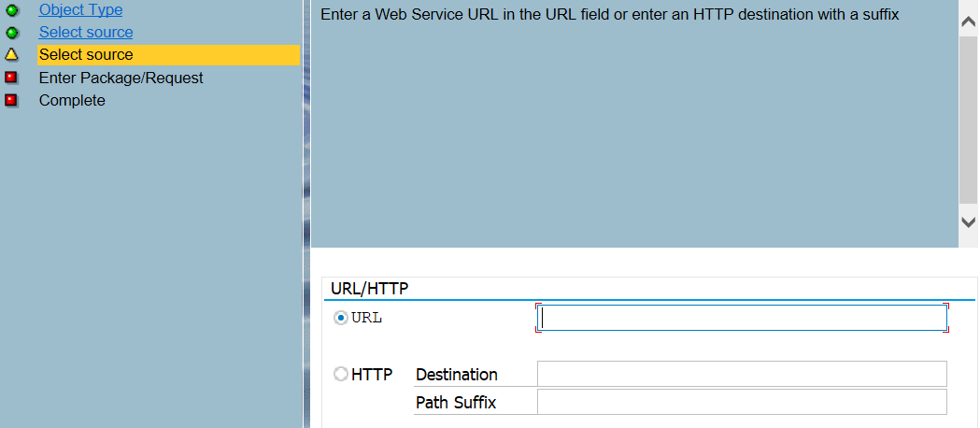The height and width of the screenshot is (428, 980).
Task: Select the HTTP radio button
Action: coord(341,374)
